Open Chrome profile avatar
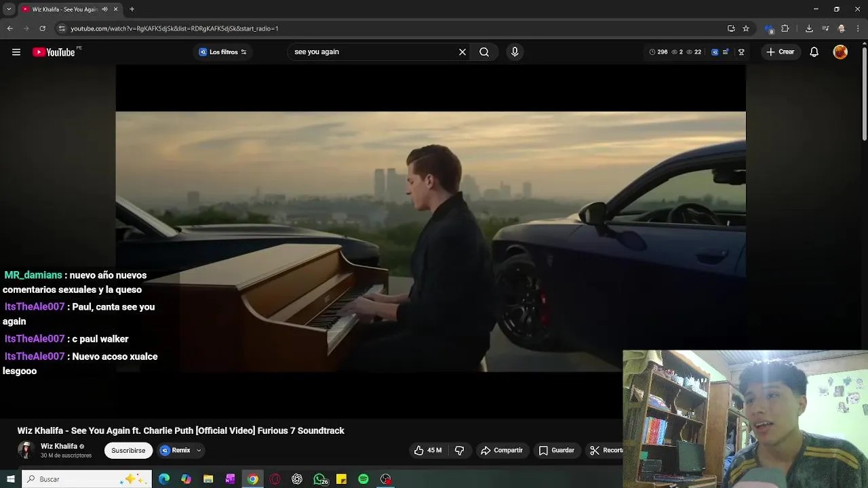 tap(842, 28)
